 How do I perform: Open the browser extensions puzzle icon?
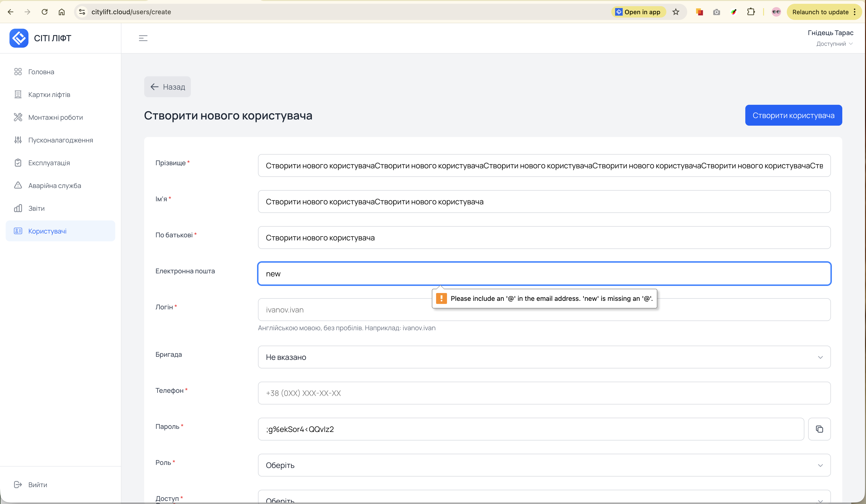click(x=751, y=12)
